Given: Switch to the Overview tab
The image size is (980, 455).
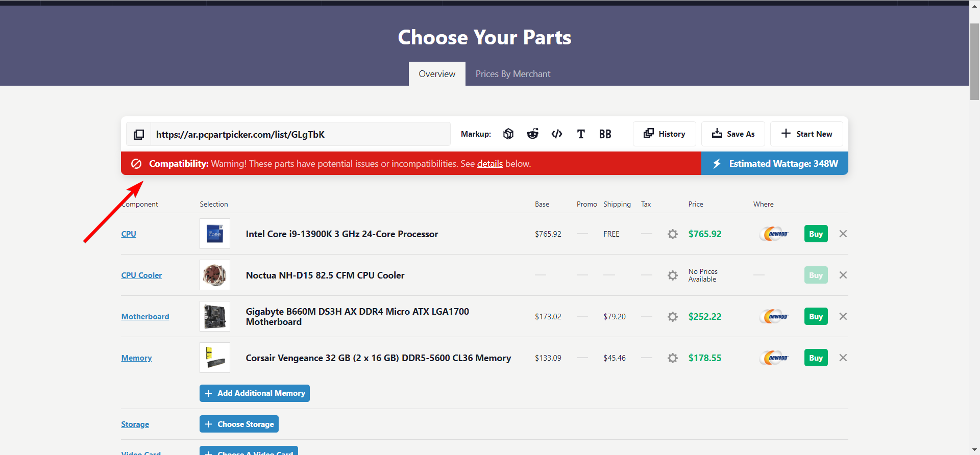Looking at the screenshot, I should 437,74.
